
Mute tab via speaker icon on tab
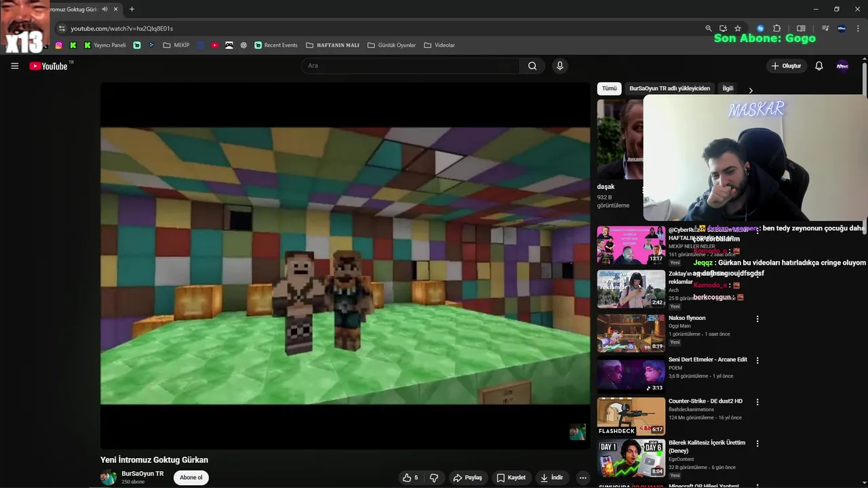pyautogui.click(x=105, y=9)
